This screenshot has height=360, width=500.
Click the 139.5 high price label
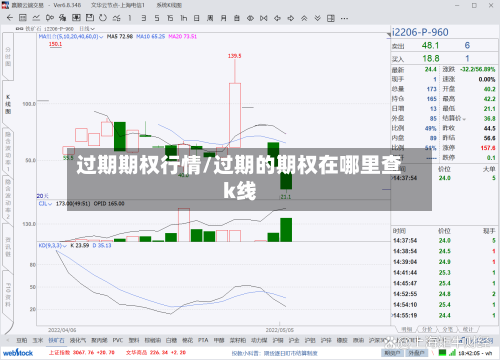tap(234, 56)
